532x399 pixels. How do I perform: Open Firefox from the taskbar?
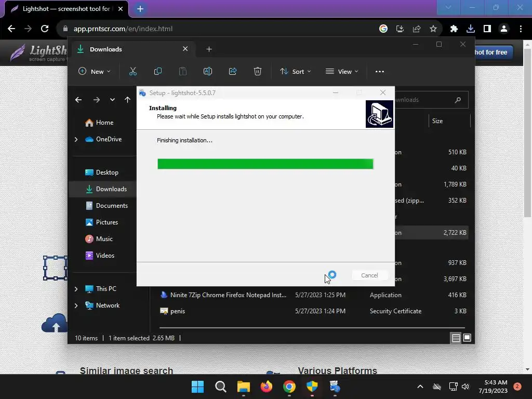tap(267, 387)
